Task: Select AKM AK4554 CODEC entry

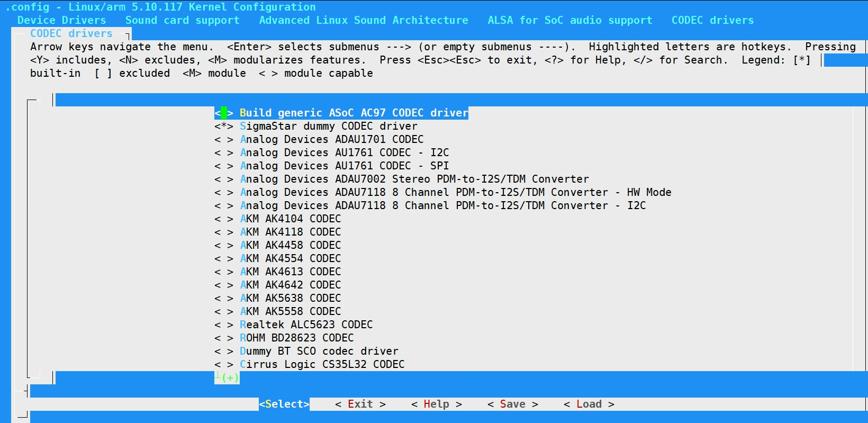Action: coord(291,258)
